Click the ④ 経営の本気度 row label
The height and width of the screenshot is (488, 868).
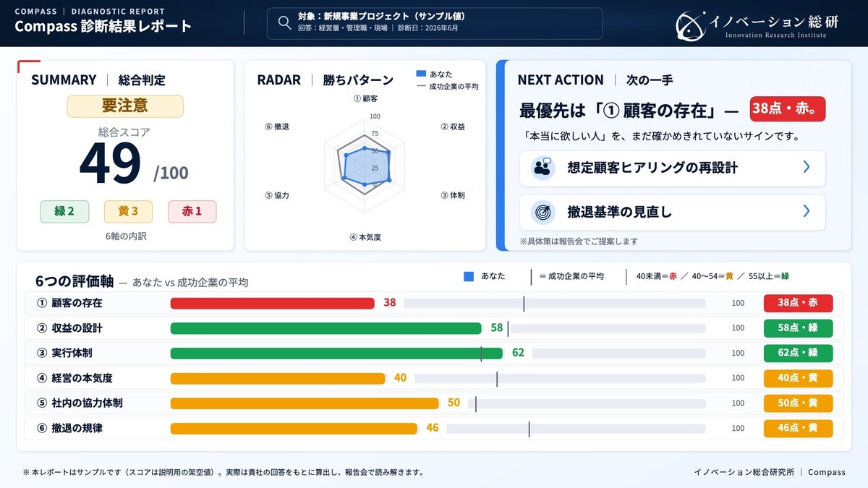click(x=75, y=378)
